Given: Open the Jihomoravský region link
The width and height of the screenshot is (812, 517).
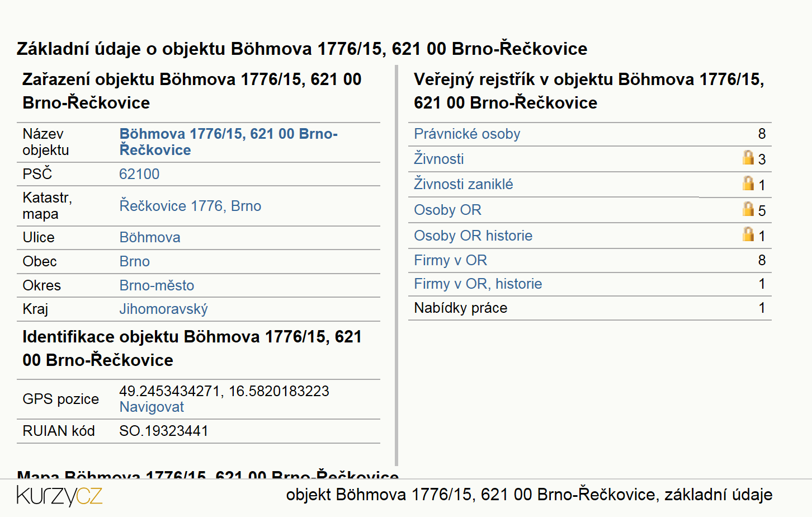Looking at the screenshot, I should coord(163,309).
